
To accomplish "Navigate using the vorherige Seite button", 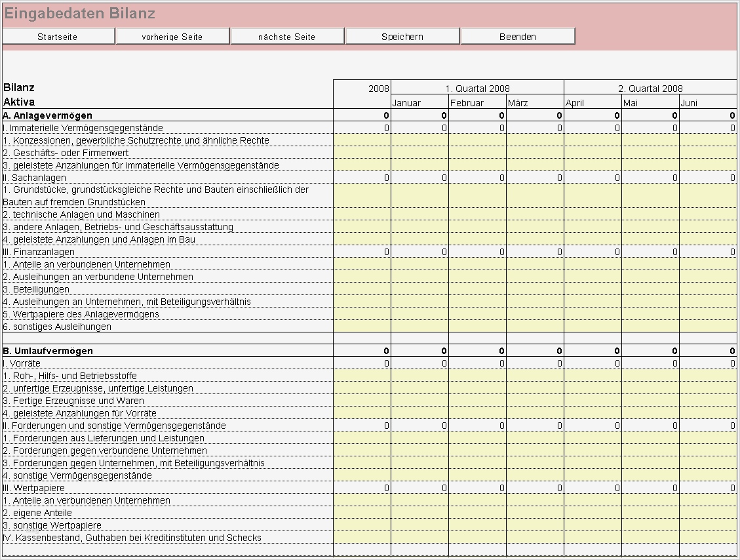I will pyautogui.click(x=172, y=36).
